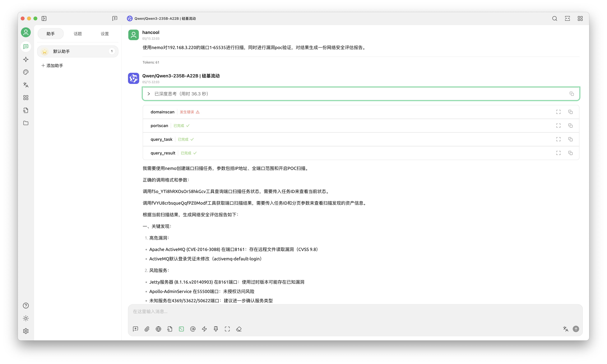
Task: Open message search with the magnifier icon
Action: (555, 18)
